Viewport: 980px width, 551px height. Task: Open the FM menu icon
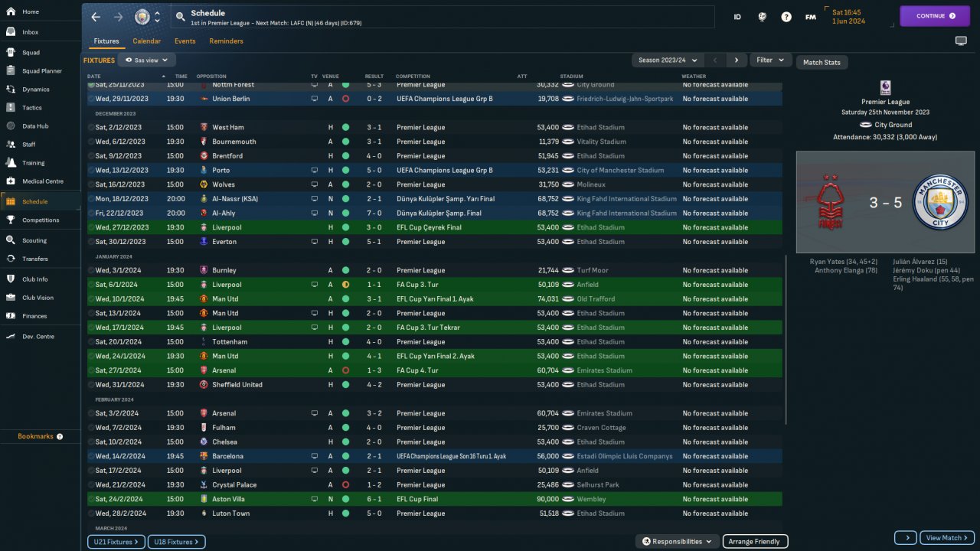pyautogui.click(x=810, y=17)
